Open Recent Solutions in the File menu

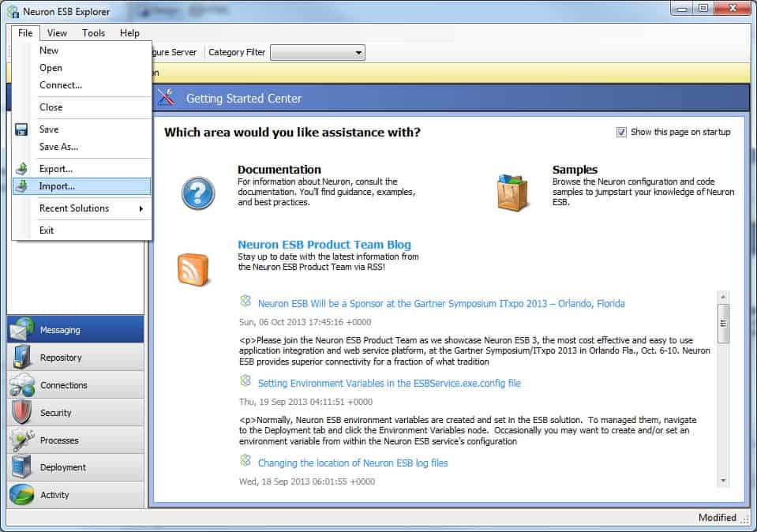81,208
